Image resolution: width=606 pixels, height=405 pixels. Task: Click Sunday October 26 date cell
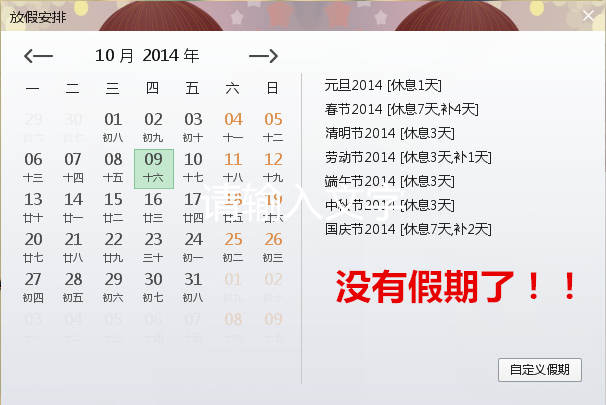(x=273, y=247)
